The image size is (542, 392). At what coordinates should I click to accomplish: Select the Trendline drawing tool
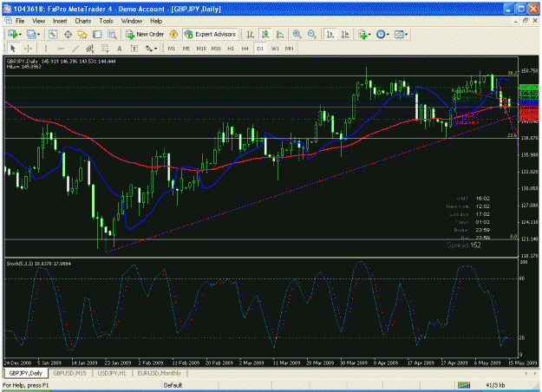coord(75,49)
